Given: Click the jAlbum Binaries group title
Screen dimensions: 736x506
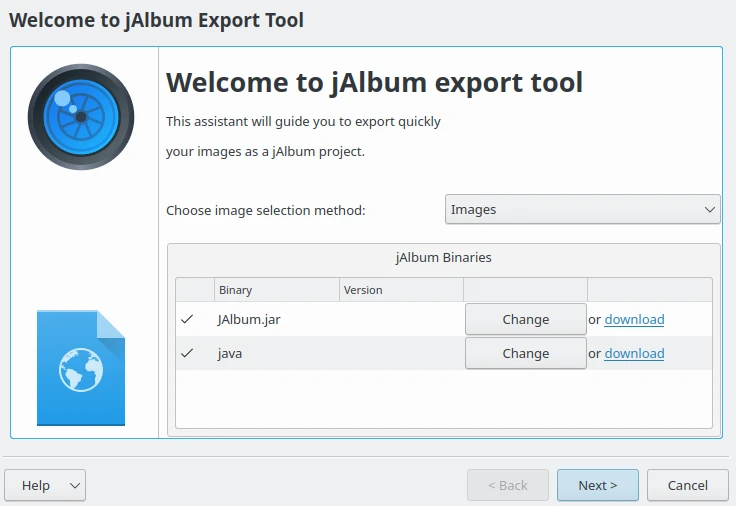Looking at the screenshot, I should (443, 257).
